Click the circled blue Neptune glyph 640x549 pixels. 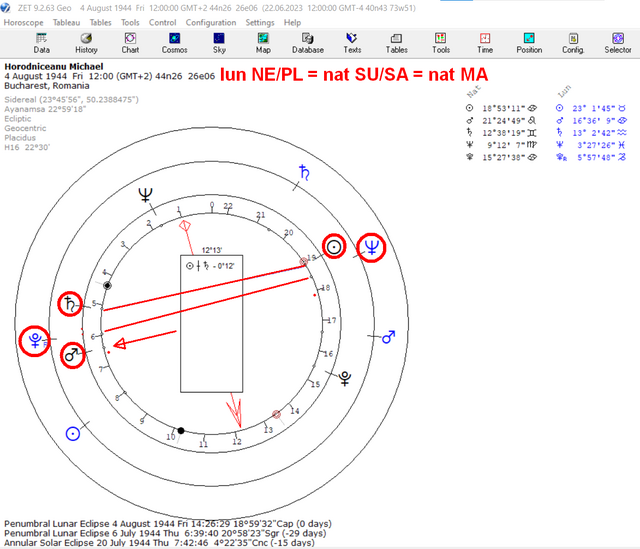click(371, 247)
